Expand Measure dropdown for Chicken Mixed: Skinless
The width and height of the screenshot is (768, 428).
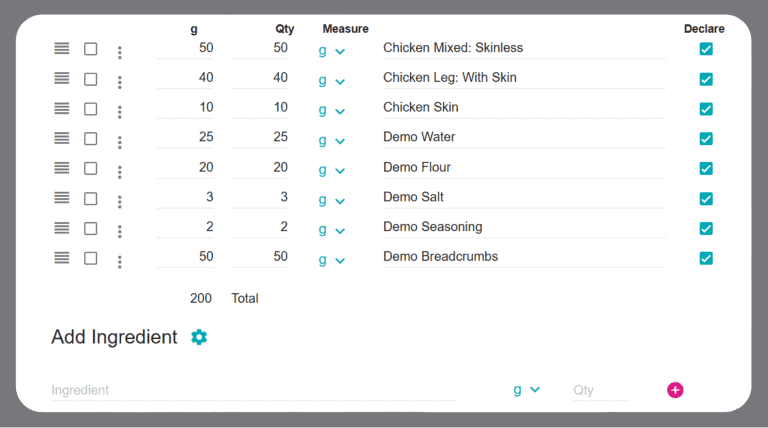(x=331, y=50)
